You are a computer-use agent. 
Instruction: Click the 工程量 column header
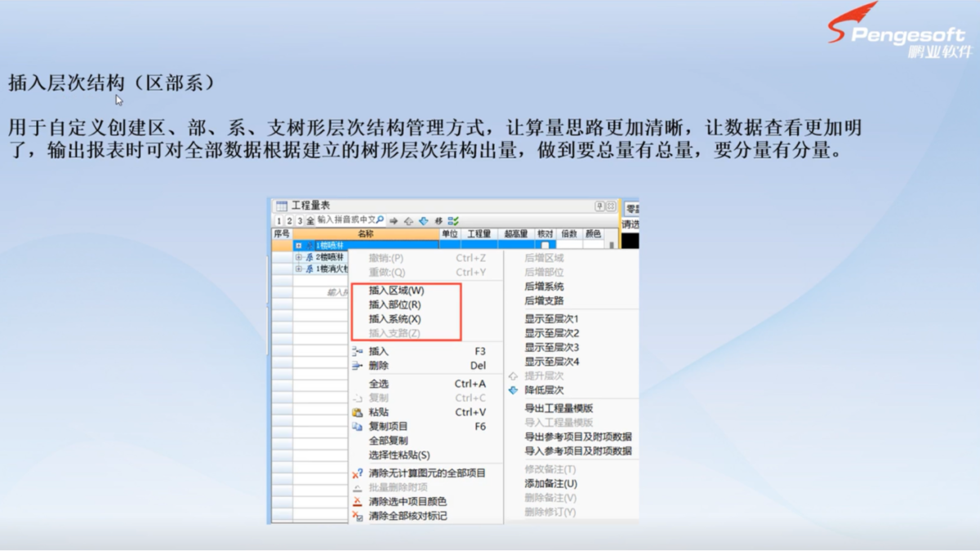479,234
